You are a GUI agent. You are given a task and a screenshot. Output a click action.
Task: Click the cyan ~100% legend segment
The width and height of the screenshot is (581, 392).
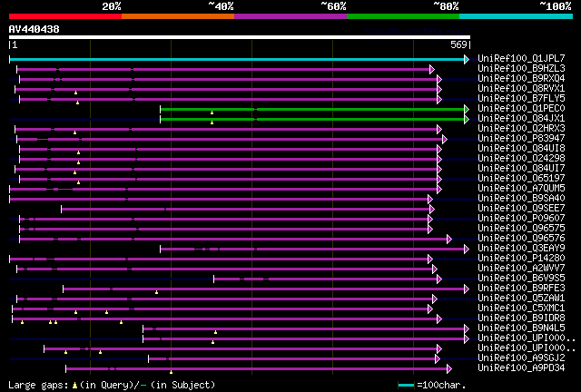coord(517,16)
